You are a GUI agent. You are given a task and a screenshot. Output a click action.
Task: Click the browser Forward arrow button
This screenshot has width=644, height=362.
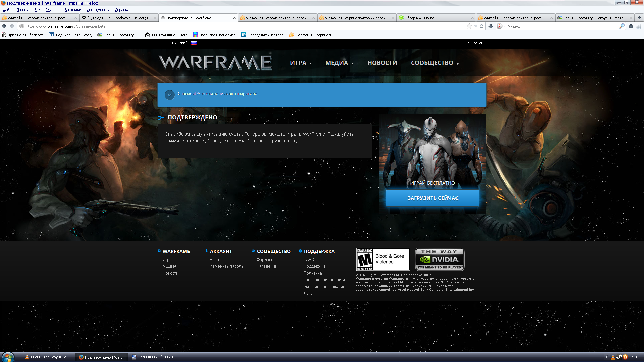coord(12,26)
